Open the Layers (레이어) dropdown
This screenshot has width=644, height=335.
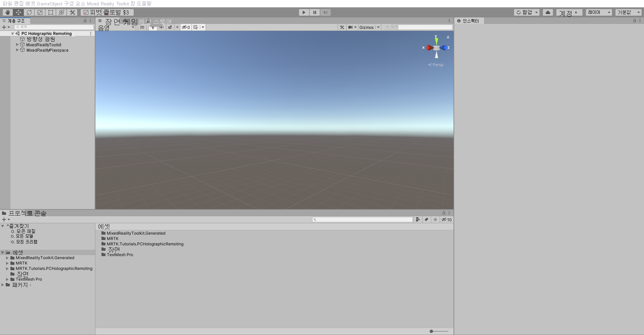coord(599,12)
